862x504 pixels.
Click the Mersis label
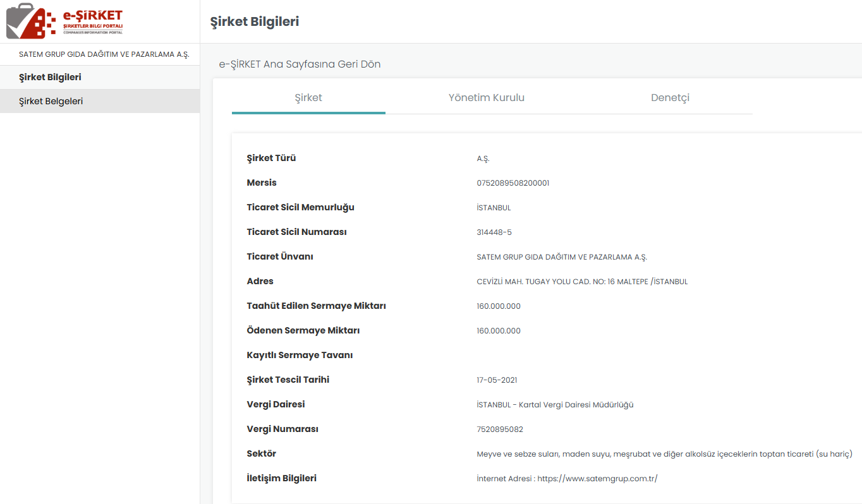point(262,183)
